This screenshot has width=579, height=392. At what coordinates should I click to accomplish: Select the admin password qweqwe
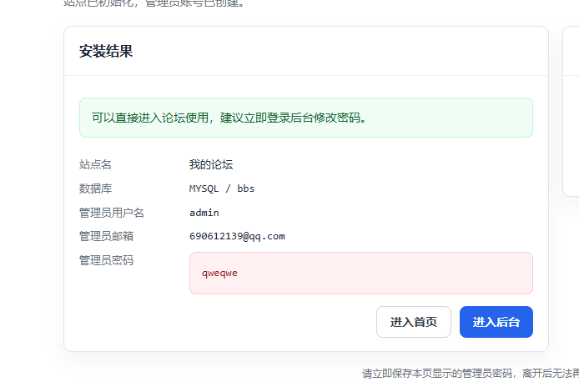[x=219, y=273]
